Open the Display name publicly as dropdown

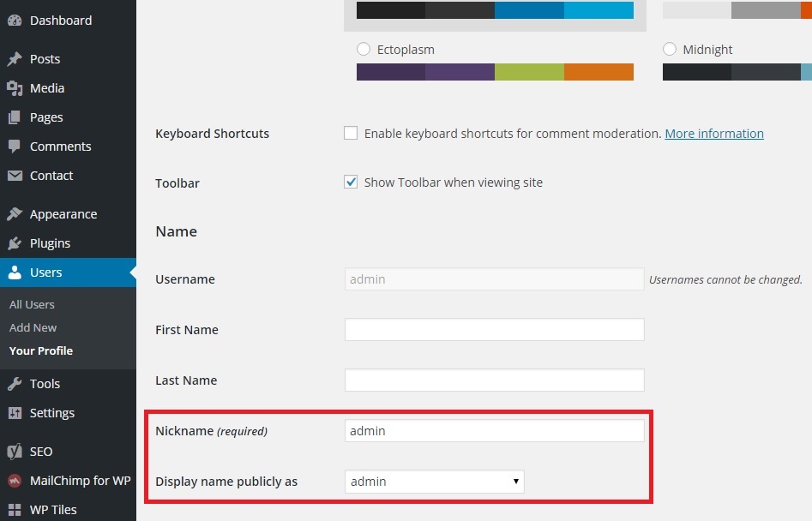pyautogui.click(x=434, y=482)
